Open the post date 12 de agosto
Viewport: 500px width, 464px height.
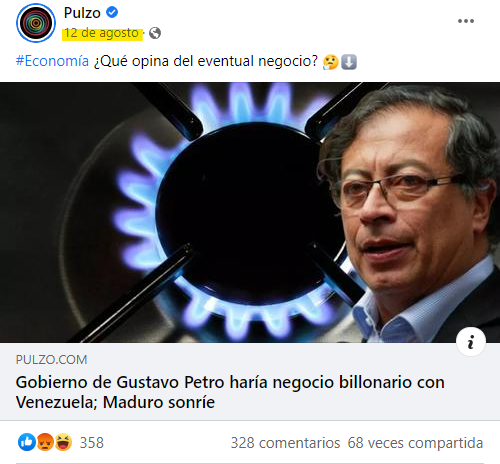point(101,33)
